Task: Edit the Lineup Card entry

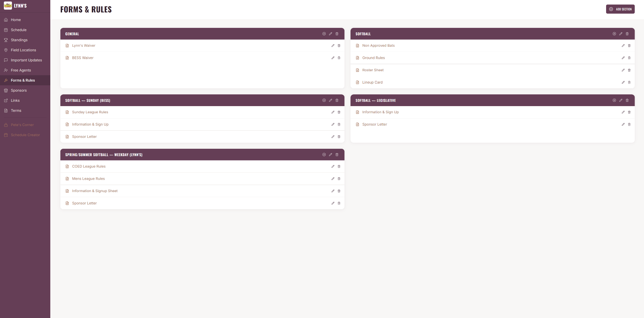Action: tap(623, 82)
